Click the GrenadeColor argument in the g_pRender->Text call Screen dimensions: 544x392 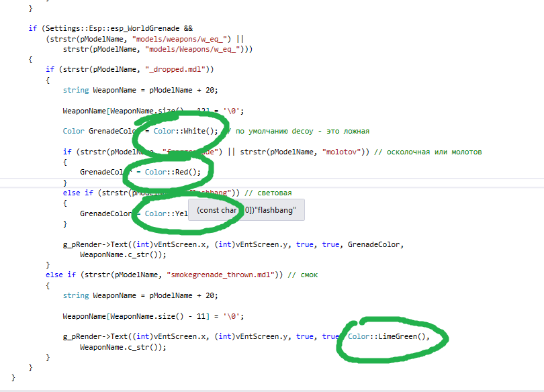coord(373,244)
